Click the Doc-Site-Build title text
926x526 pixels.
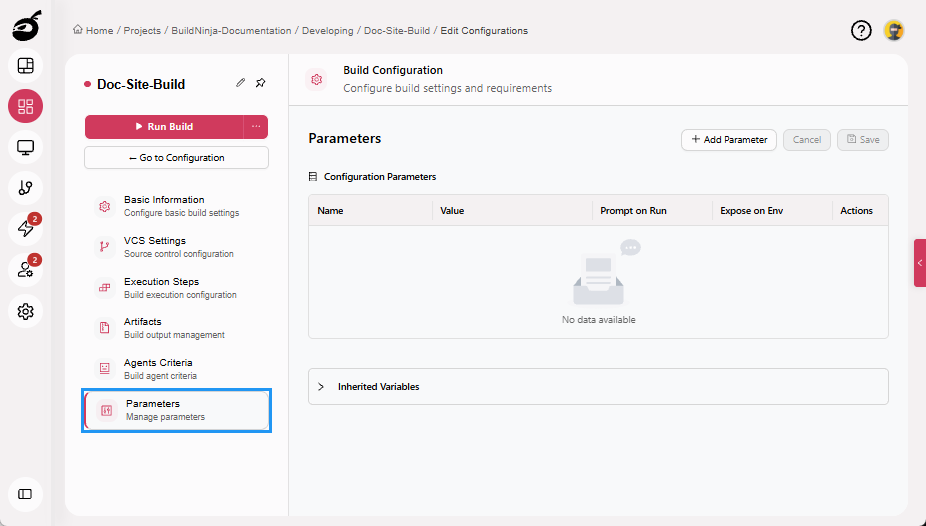pyautogui.click(x=141, y=84)
